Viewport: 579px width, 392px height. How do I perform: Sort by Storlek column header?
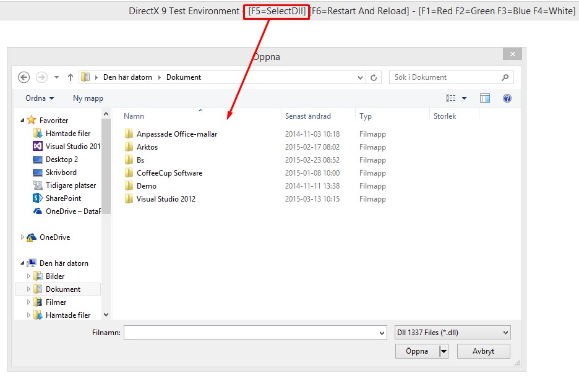pos(445,116)
